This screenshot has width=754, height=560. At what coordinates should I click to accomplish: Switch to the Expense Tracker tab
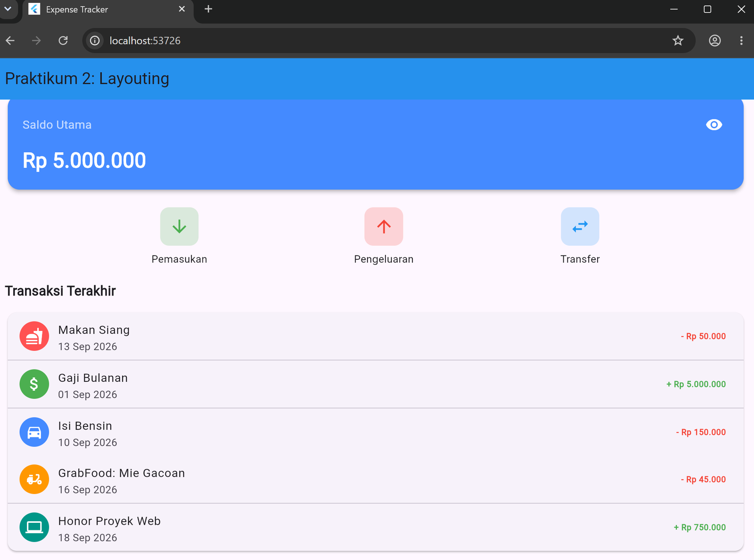tap(108, 9)
